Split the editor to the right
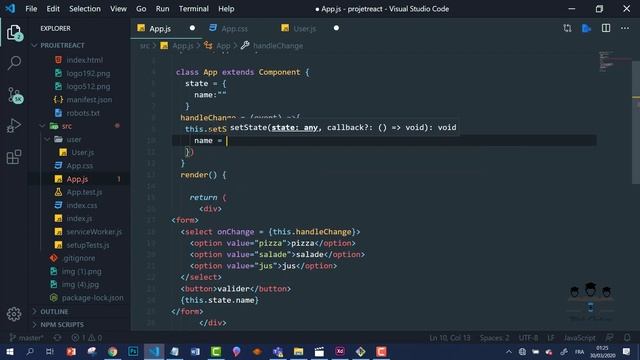Image resolution: width=640 pixels, height=360 pixels. [x=606, y=28]
